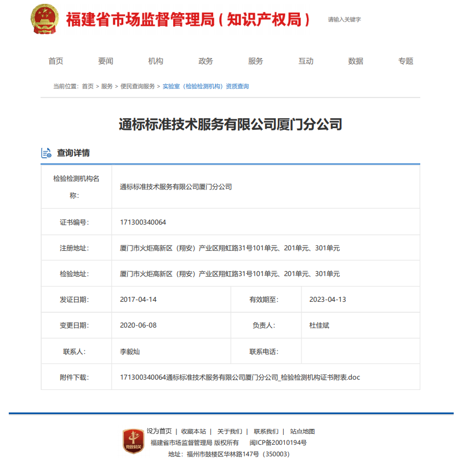Click the 便民查询服务 breadcrumb link
The height and width of the screenshot is (476, 463).
point(138,86)
